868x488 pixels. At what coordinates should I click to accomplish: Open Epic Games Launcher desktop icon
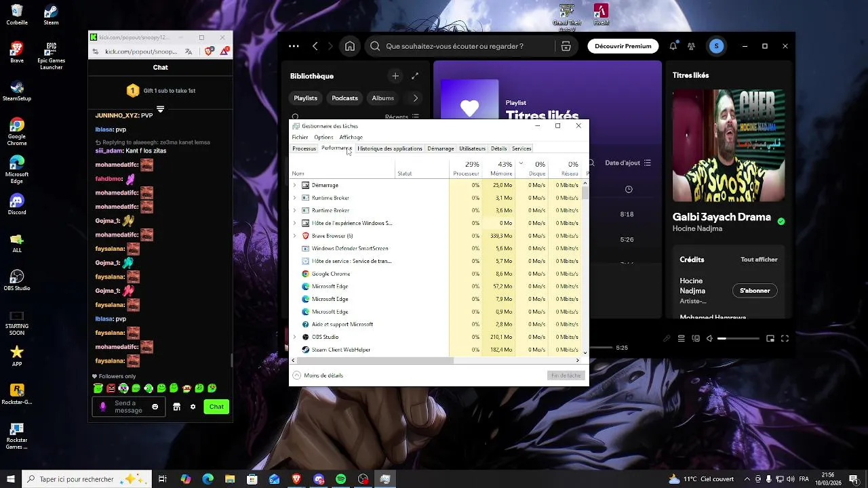[51, 56]
